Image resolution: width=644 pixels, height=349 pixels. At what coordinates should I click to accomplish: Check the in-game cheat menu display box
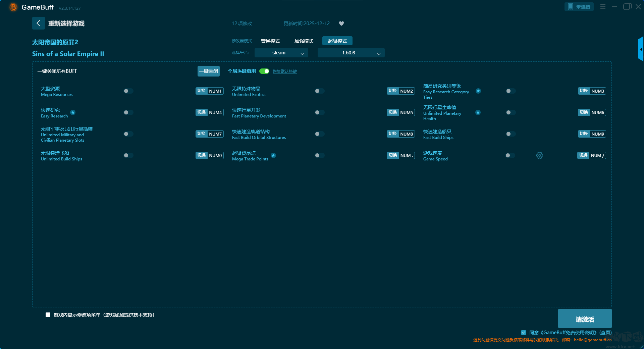48,315
